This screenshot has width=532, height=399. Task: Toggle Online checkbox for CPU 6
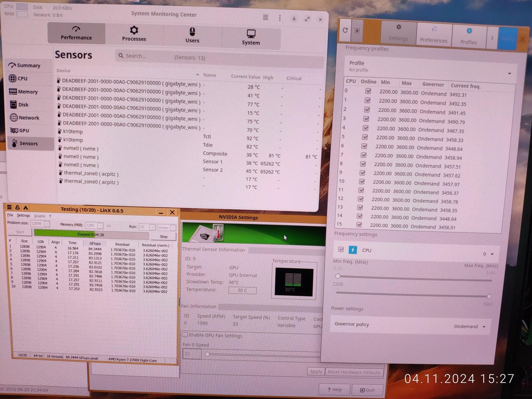pos(364,146)
